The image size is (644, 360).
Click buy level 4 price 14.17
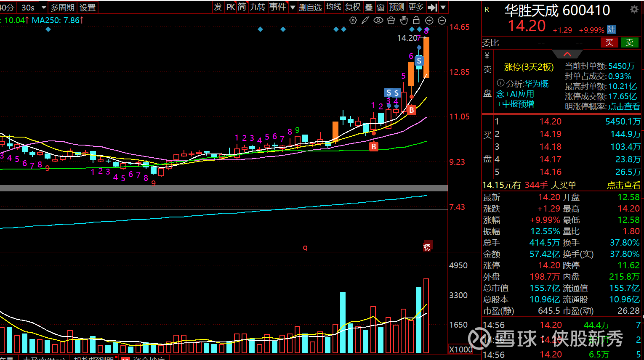click(551, 159)
